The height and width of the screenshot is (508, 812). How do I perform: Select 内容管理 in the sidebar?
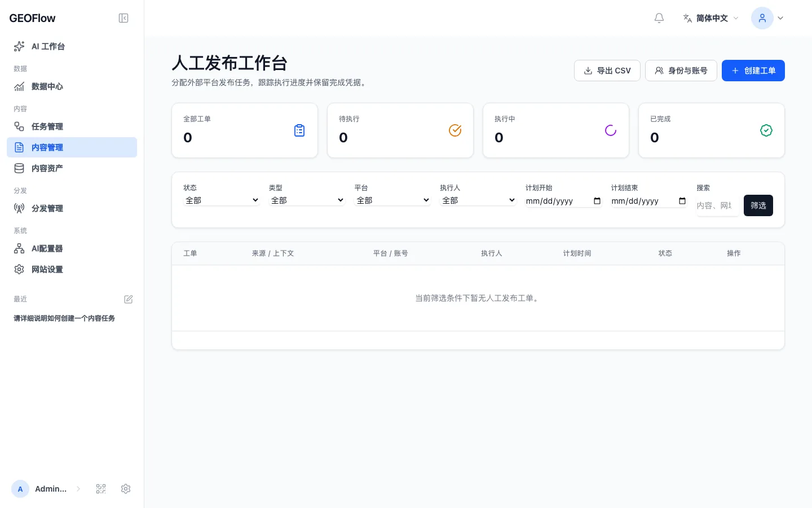coord(72,147)
